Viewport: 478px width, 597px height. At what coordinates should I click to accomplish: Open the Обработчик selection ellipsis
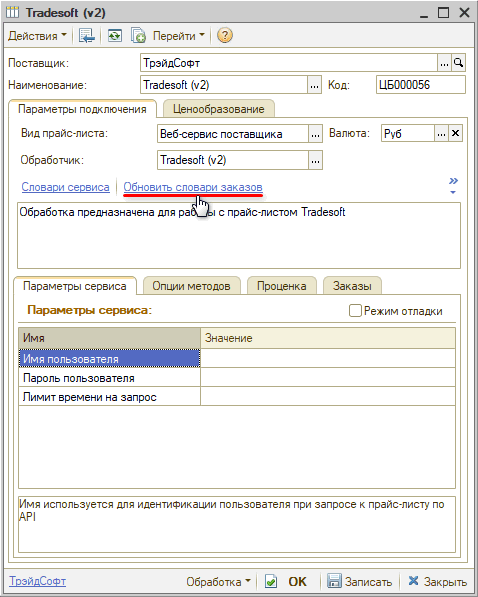click(315, 160)
